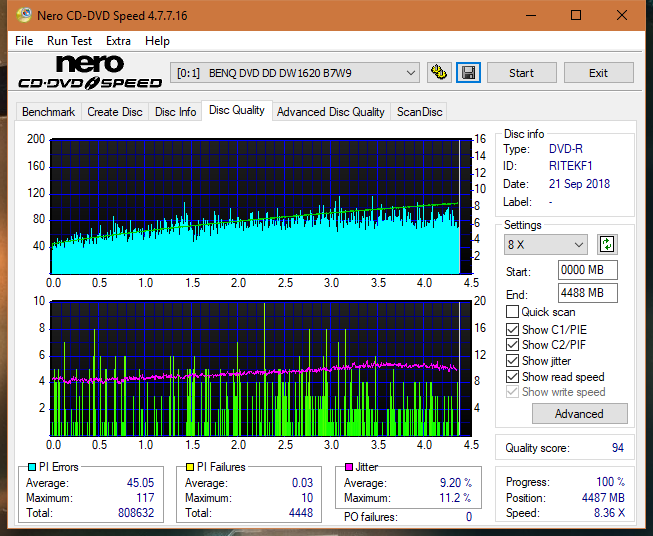Viewport: 653px width, 536px height.
Task: Click the End position 4488 MB field
Action: tap(587, 293)
